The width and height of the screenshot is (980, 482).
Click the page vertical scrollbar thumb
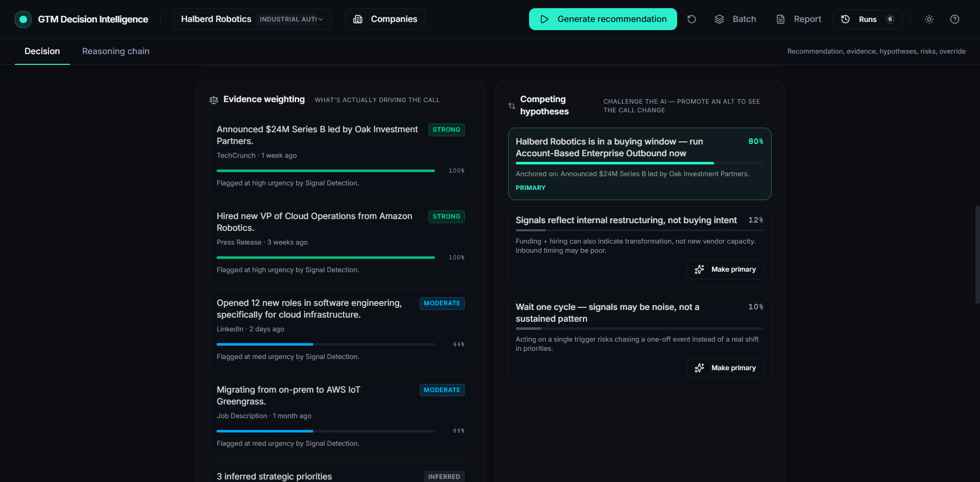[977, 255]
